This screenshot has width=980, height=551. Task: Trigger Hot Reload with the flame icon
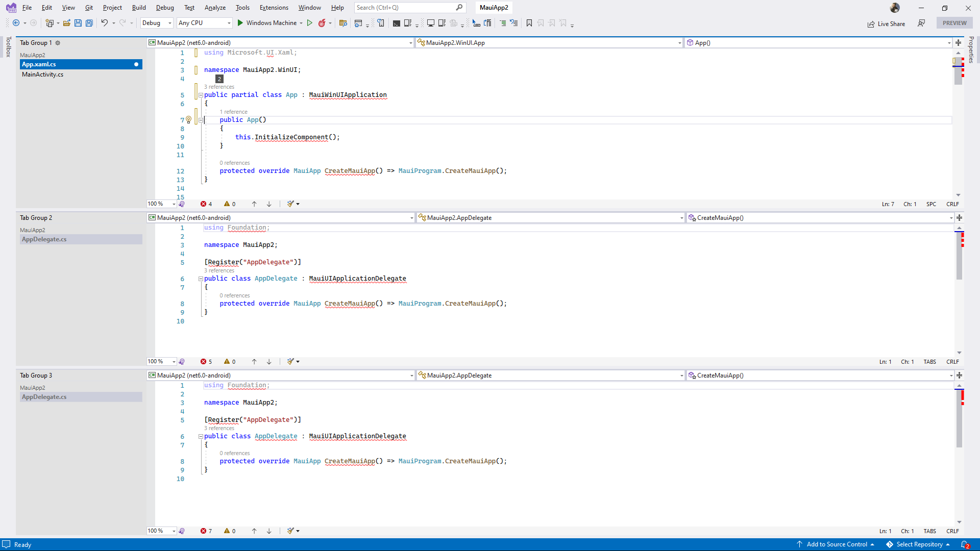coord(322,23)
